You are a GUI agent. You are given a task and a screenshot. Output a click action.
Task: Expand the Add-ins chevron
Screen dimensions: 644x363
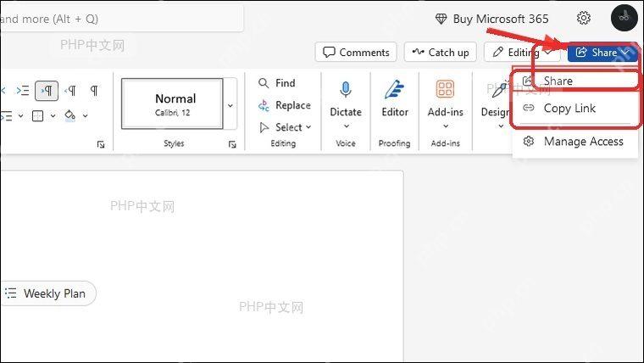446,126
